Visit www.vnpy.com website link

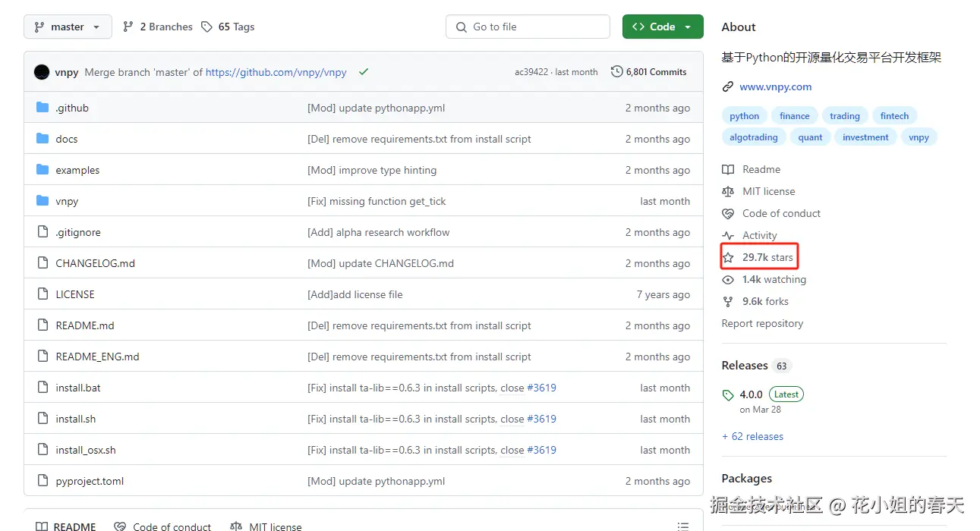coord(776,86)
